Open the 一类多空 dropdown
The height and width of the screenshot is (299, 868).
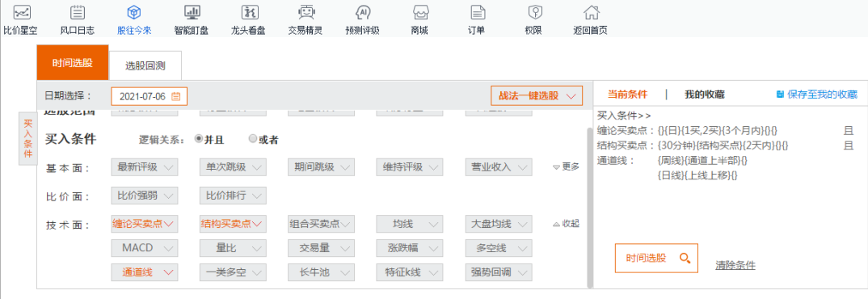tap(233, 272)
